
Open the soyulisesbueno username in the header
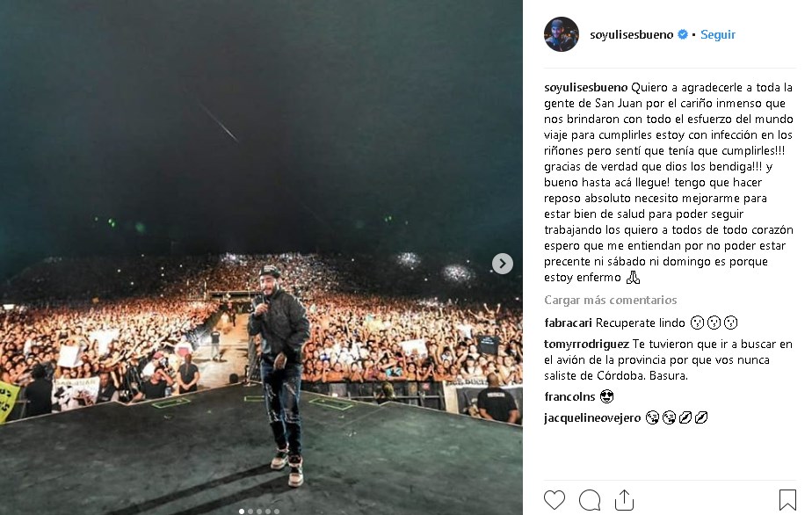(631, 34)
